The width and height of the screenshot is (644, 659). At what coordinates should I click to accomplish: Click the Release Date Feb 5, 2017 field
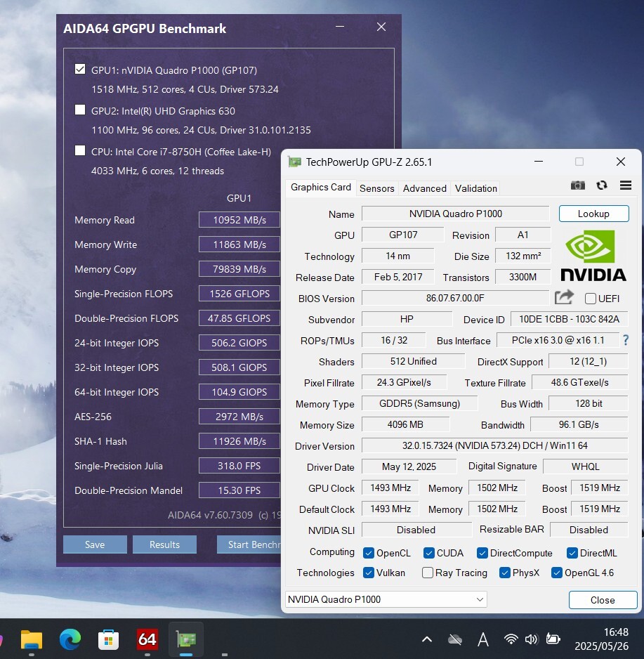pos(397,277)
